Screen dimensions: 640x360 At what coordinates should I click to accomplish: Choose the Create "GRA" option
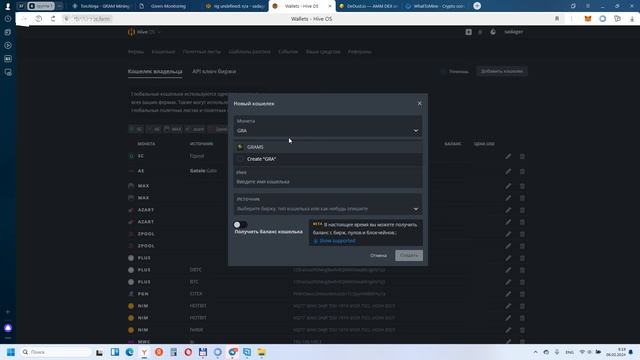[328, 159]
